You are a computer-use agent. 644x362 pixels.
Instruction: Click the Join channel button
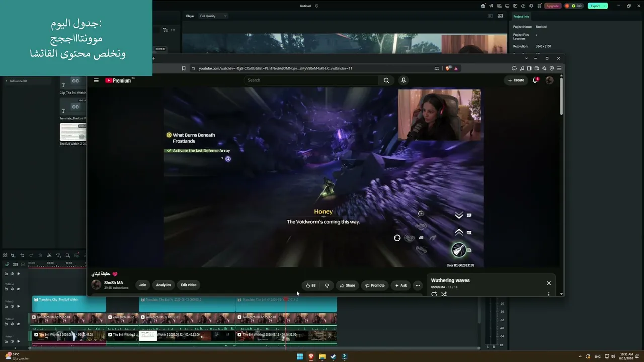coord(143,285)
